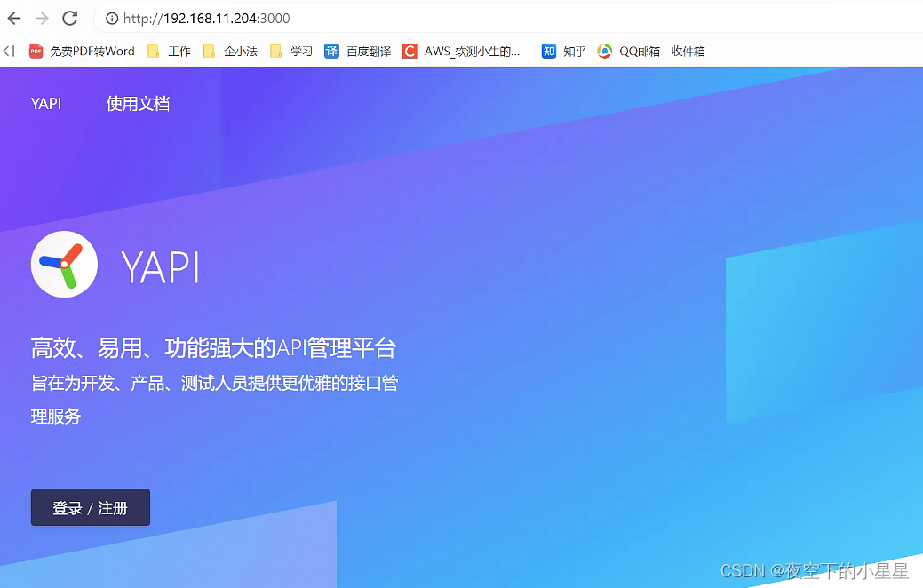
Task: Click the browser forward arrow
Action: coord(42,19)
